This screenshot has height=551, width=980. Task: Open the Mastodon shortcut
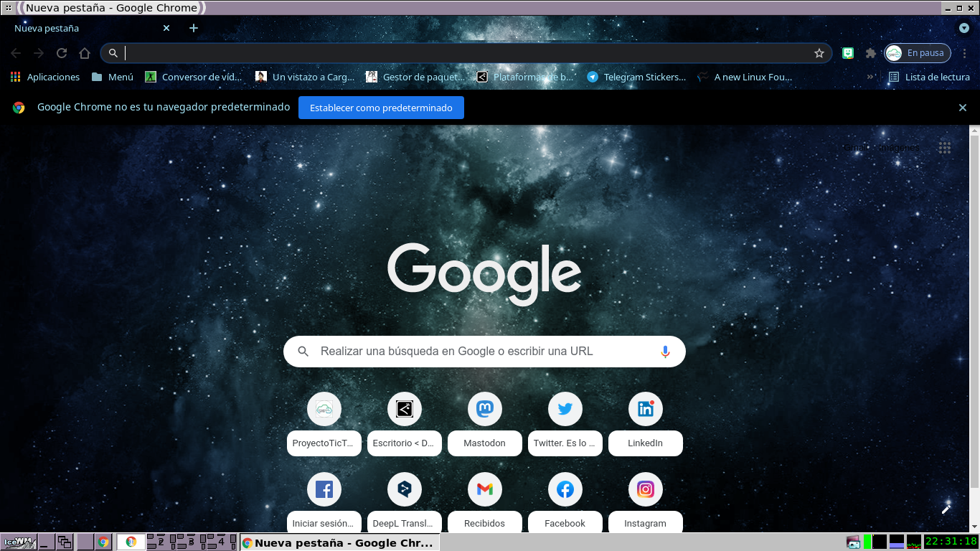tap(484, 410)
